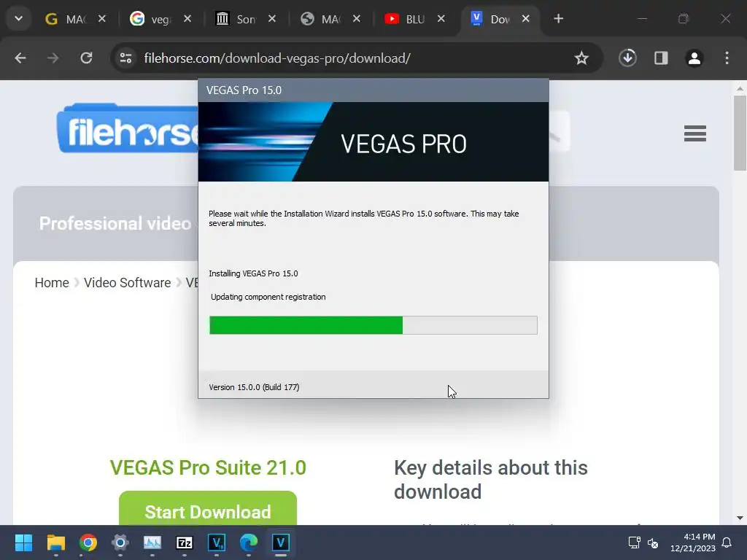Open the Windows Start menu
The image size is (747, 560).
[x=23, y=542]
